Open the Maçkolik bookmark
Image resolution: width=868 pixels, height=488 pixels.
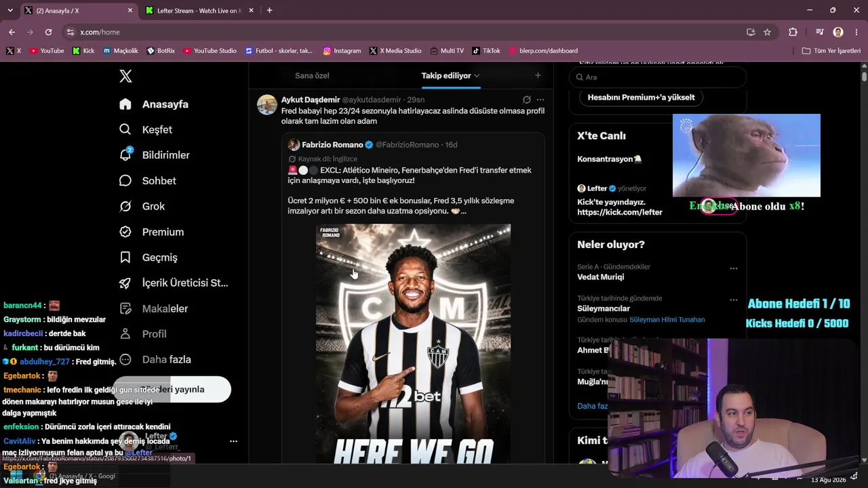[x=121, y=51]
